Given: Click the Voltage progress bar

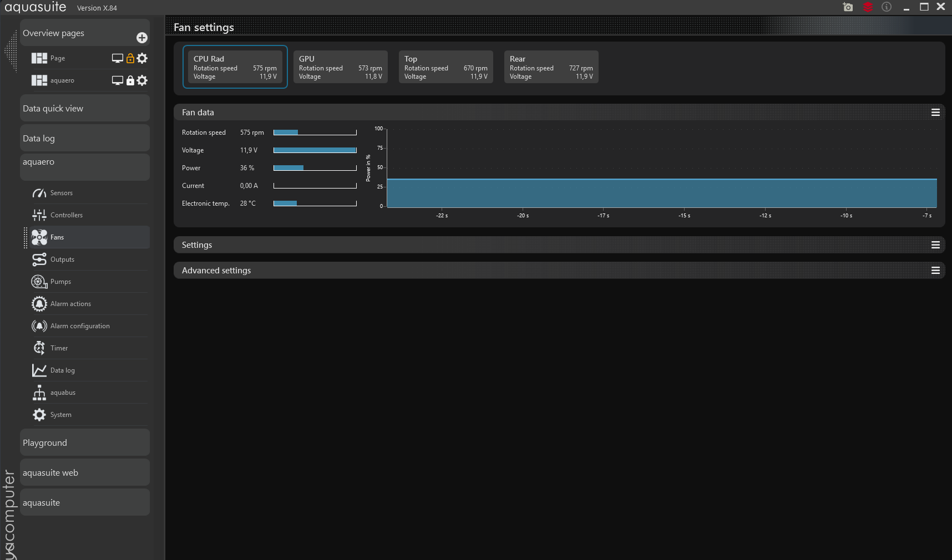Looking at the screenshot, I should (315, 150).
